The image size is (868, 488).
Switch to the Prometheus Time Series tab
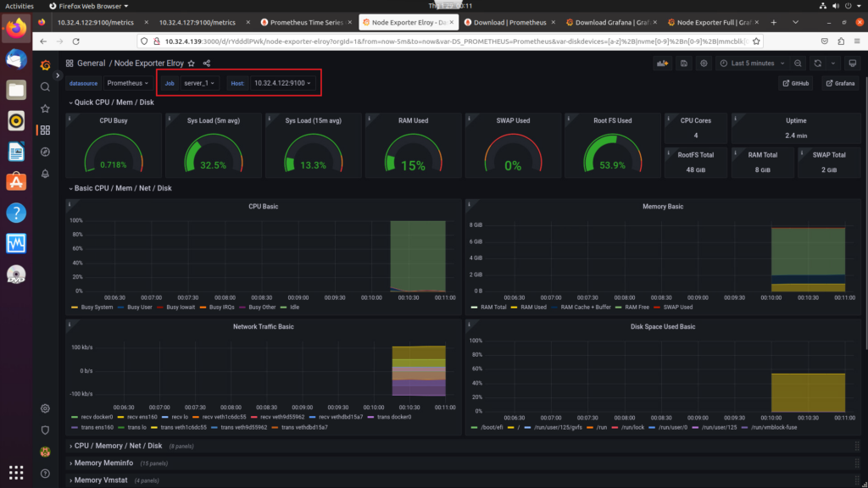(307, 22)
